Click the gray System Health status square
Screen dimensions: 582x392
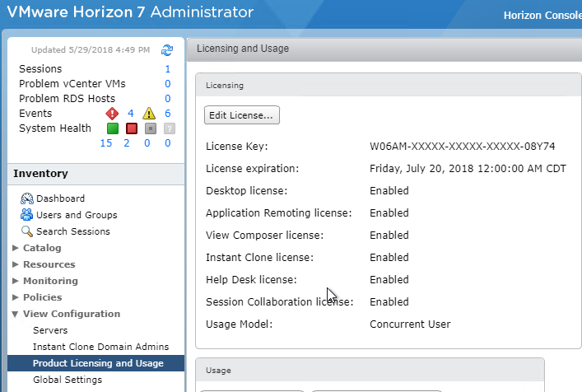[x=151, y=128]
